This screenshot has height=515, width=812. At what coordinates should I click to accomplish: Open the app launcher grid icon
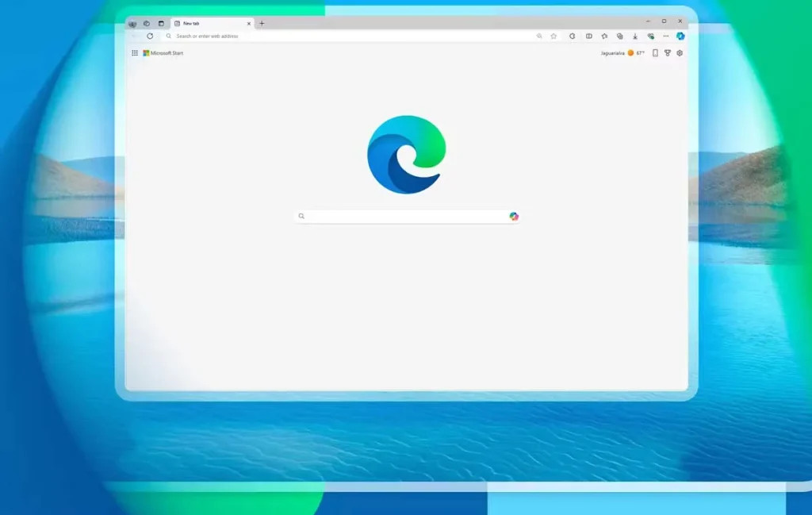[x=135, y=53]
